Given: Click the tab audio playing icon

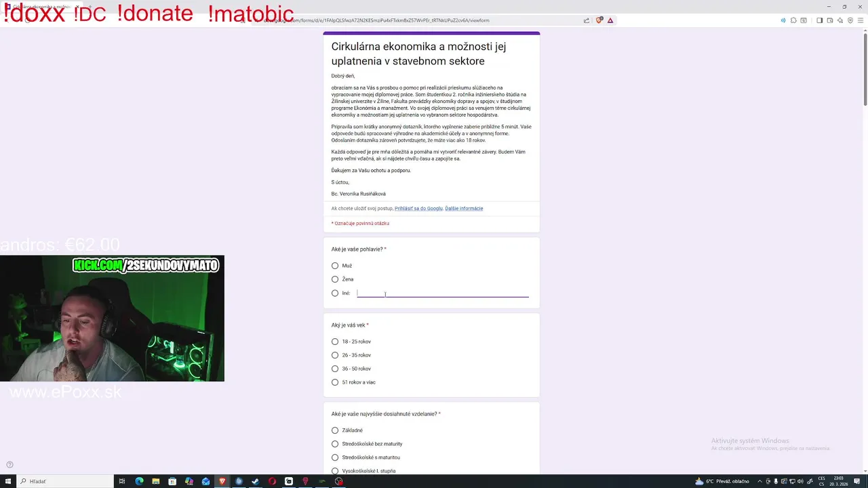Looking at the screenshot, I should pyautogui.click(x=783, y=20).
